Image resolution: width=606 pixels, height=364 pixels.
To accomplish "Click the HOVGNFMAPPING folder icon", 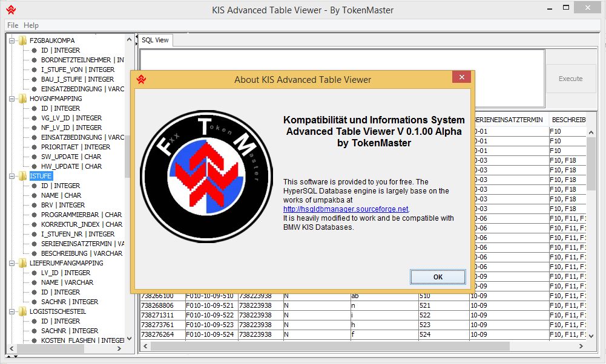I will [23, 99].
